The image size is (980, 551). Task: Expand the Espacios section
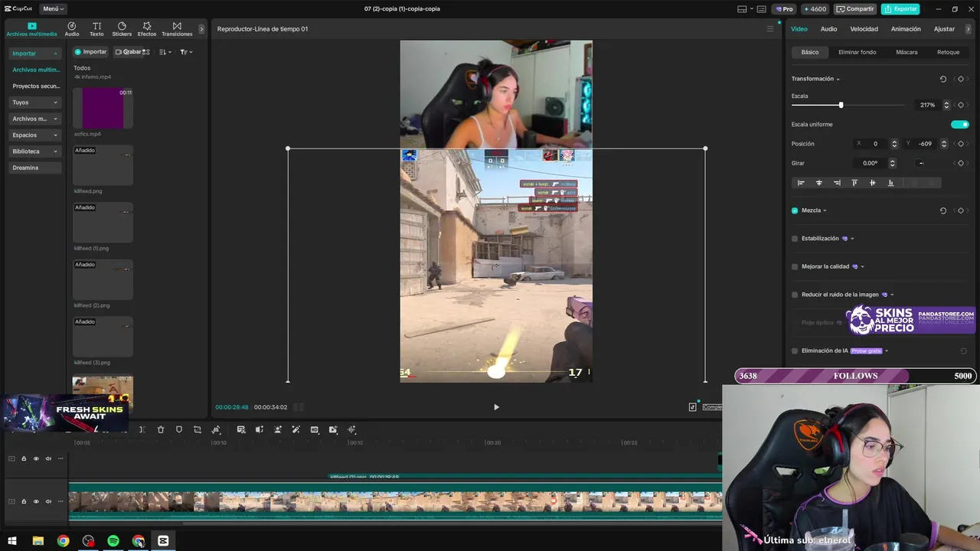tap(55, 135)
